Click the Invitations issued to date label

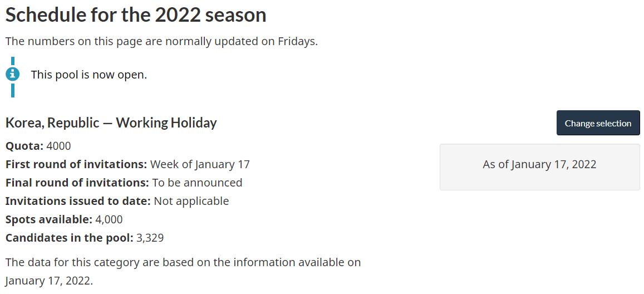(x=78, y=201)
